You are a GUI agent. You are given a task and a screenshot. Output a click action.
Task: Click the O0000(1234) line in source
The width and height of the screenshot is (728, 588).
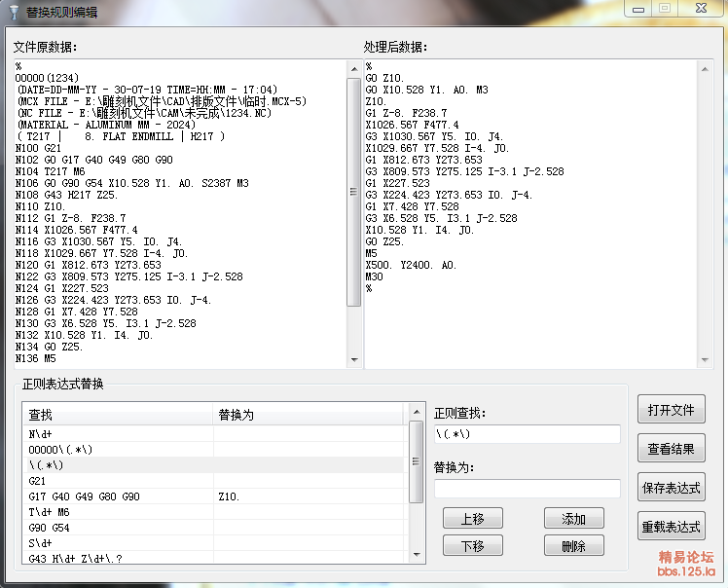(47, 78)
